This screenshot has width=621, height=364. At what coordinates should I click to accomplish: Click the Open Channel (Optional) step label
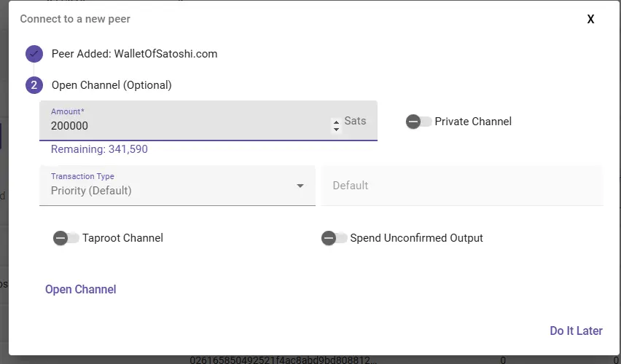pos(112,85)
